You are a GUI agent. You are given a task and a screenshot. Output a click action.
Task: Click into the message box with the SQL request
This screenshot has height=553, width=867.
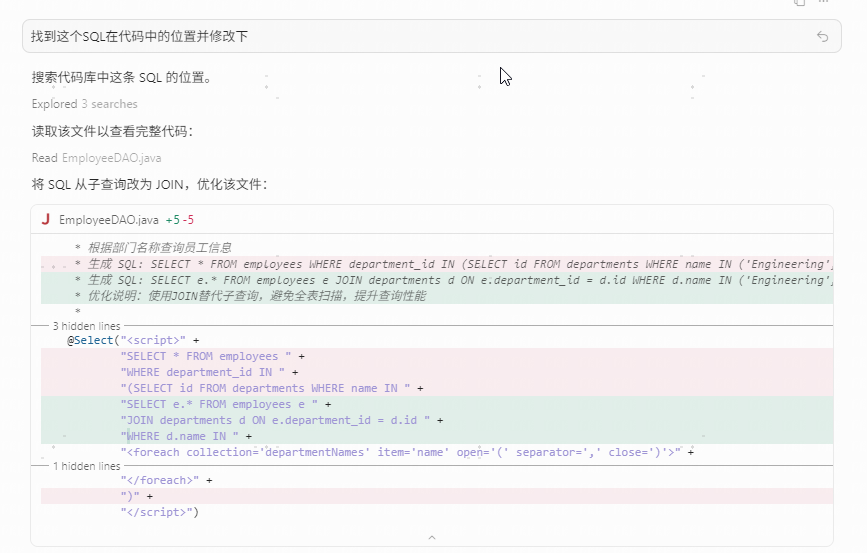[x=431, y=36]
